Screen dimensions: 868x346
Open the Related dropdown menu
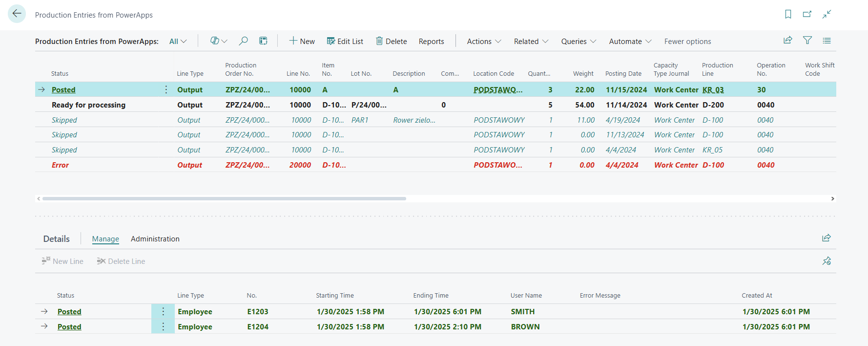tap(531, 42)
